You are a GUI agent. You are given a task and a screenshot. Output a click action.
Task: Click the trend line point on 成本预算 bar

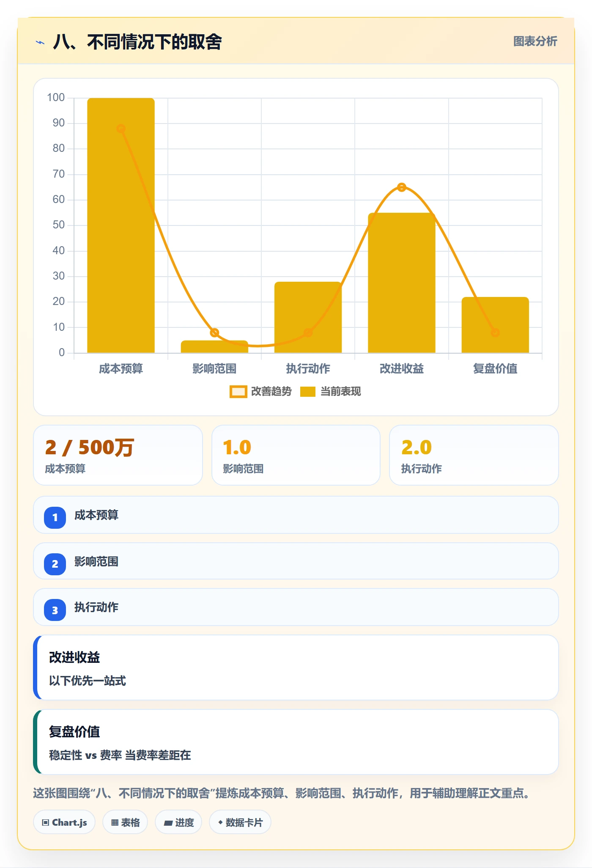coord(121,129)
